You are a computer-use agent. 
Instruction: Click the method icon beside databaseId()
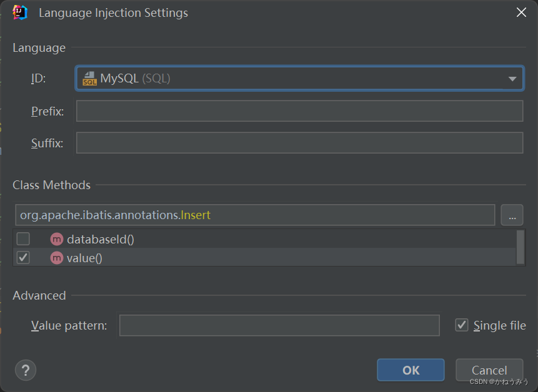(x=57, y=239)
